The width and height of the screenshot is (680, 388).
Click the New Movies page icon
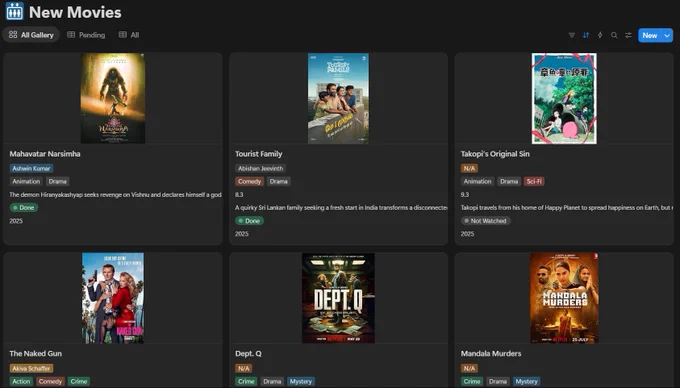click(15, 11)
